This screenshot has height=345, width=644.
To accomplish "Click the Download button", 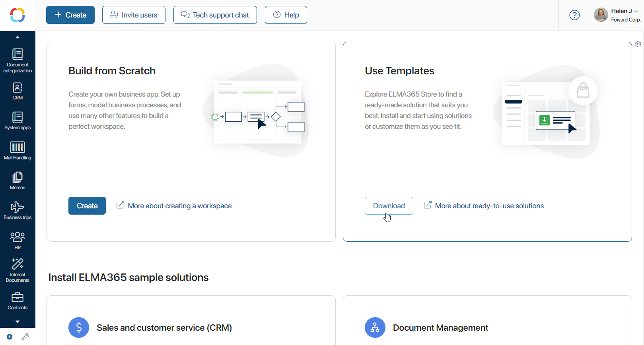I will point(389,206).
